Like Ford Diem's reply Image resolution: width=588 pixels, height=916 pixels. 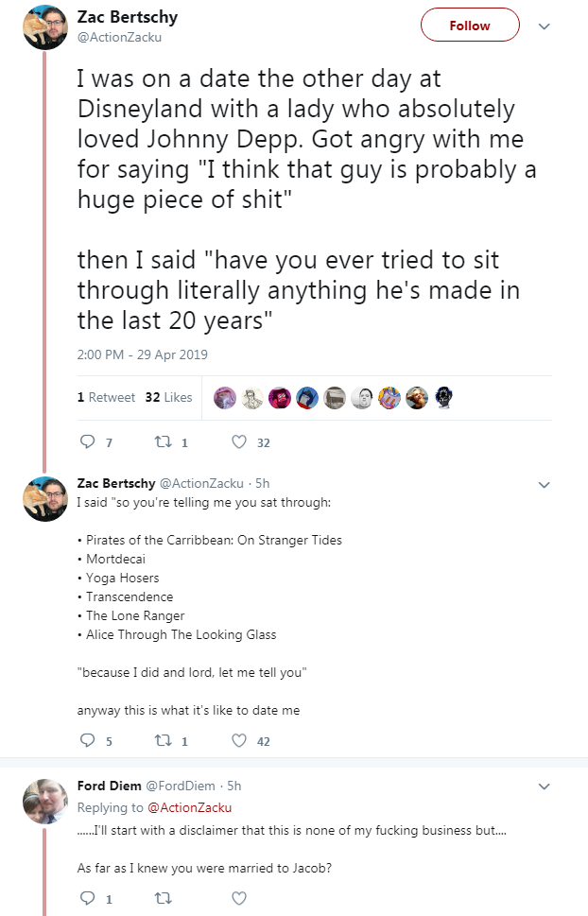[239, 899]
